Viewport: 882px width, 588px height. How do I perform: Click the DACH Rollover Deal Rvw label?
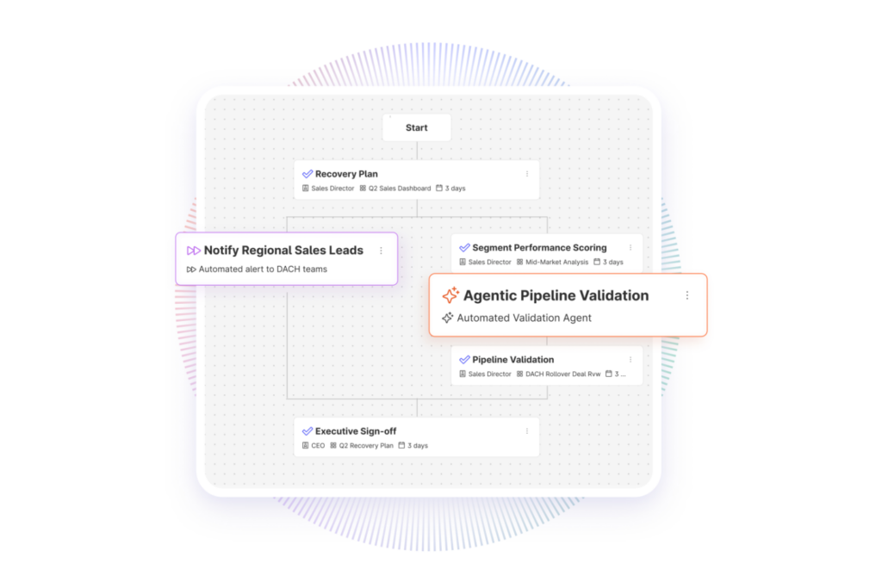563,374
